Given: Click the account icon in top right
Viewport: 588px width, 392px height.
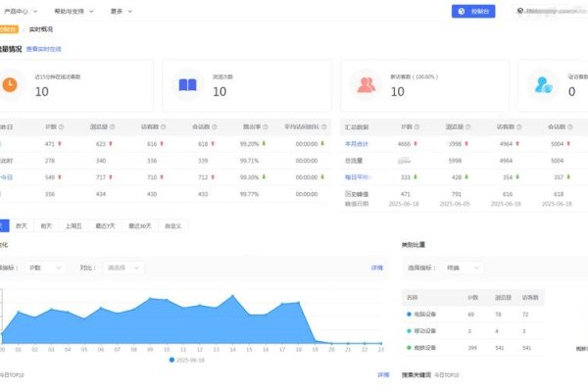Looking at the screenshot, I should pyautogui.click(x=520, y=11).
